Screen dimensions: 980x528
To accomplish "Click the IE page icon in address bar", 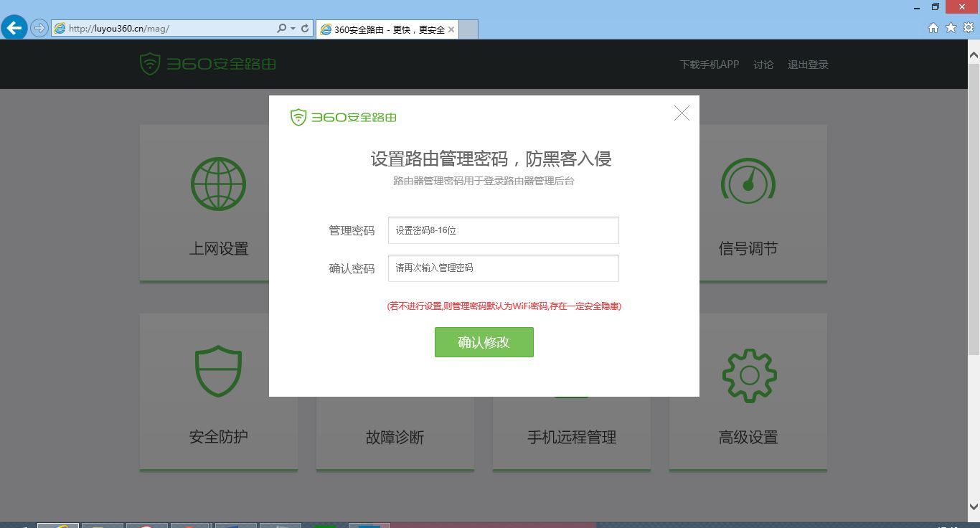I will click(60, 29).
